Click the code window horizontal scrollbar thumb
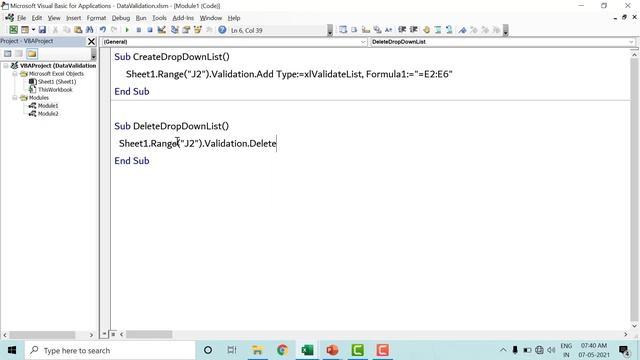 point(149,334)
